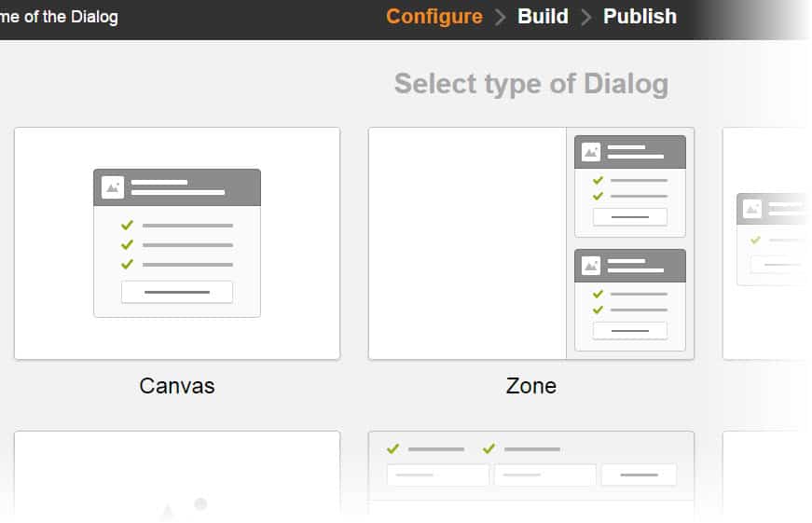Click the image icon in partially visible right thumbnail
812x523 pixels.
pos(752,209)
